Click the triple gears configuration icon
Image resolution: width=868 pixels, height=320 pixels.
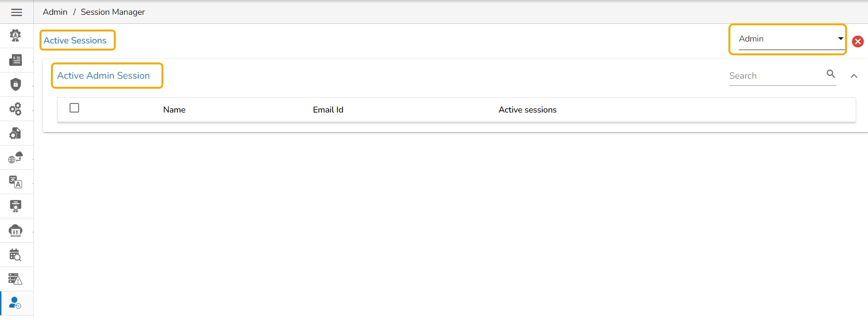pyautogui.click(x=16, y=109)
